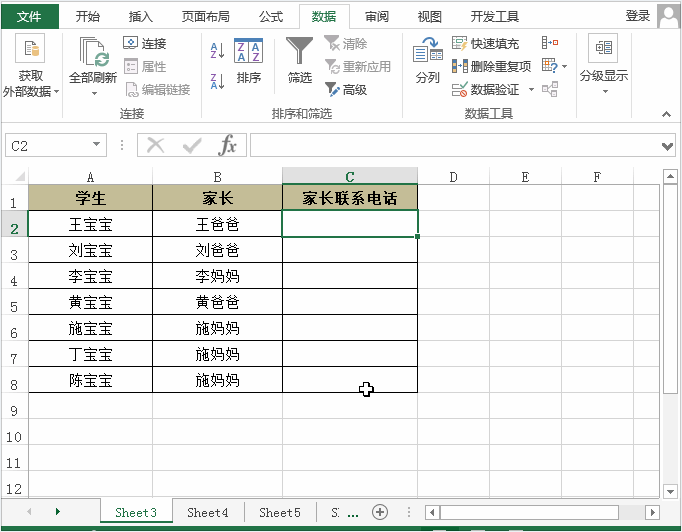
Task: Sort ascending with A-Z icon
Action: [x=217, y=50]
